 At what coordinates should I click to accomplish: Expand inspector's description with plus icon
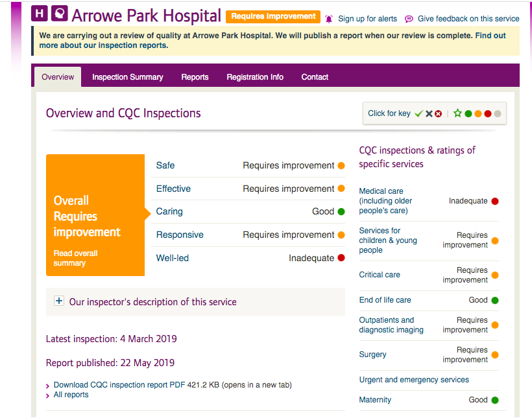coord(59,301)
